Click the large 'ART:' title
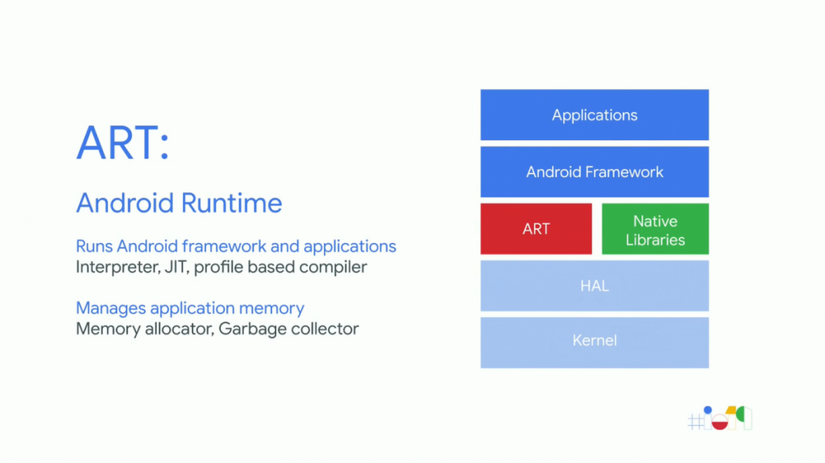This screenshot has height=463, width=825. click(123, 143)
